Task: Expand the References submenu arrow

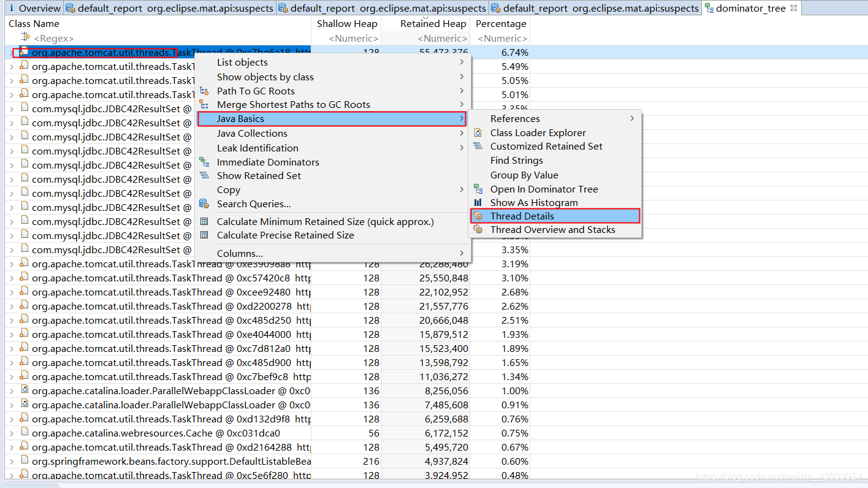Action: tap(632, 118)
